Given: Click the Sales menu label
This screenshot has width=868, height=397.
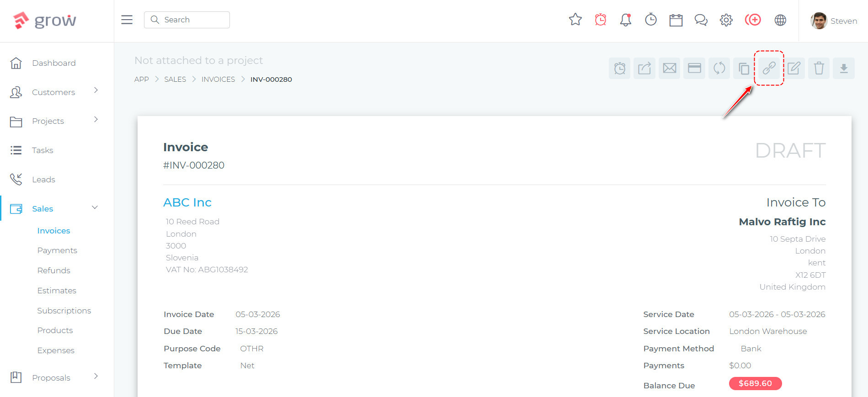Looking at the screenshot, I should tap(43, 209).
